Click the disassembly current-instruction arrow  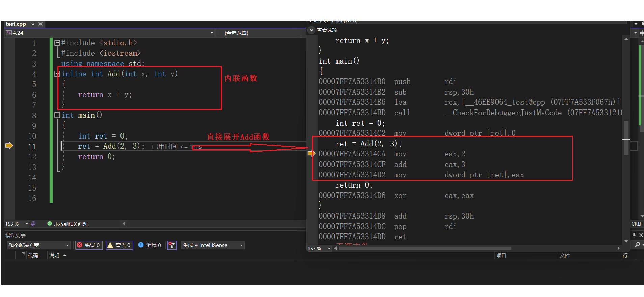pos(311,154)
